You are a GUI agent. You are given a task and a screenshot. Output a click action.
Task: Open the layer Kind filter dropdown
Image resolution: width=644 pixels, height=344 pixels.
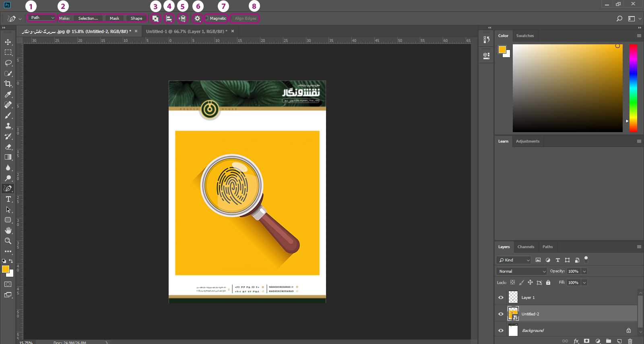tap(514, 260)
